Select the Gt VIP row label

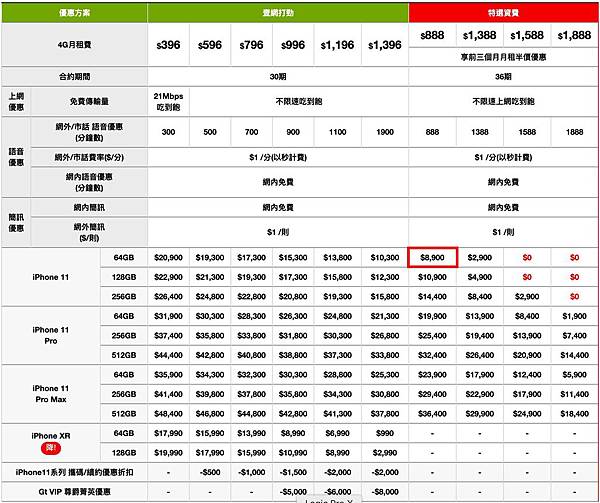coord(74,492)
